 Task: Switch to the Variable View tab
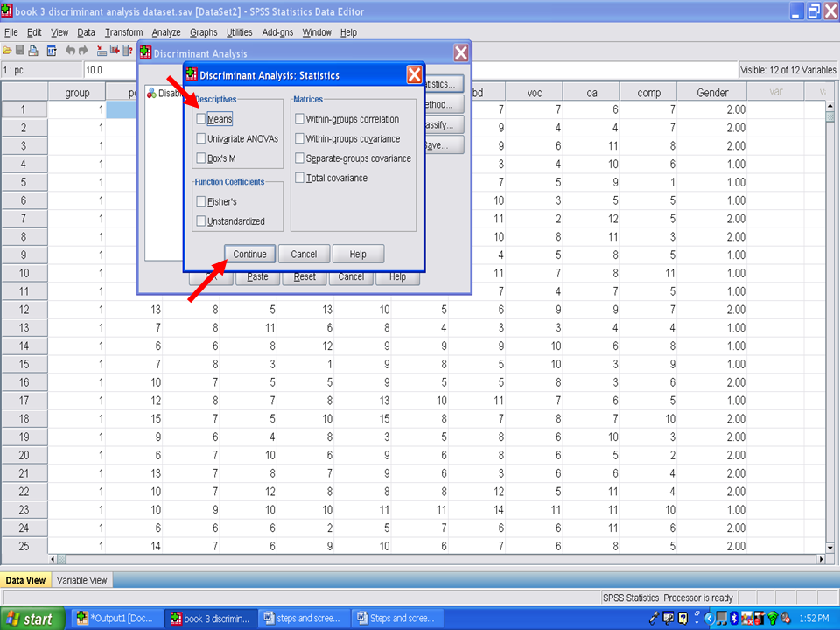point(82,580)
